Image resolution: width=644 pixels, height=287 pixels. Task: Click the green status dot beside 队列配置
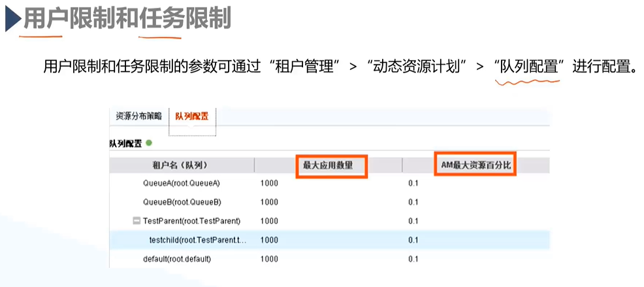tap(149, 143)
